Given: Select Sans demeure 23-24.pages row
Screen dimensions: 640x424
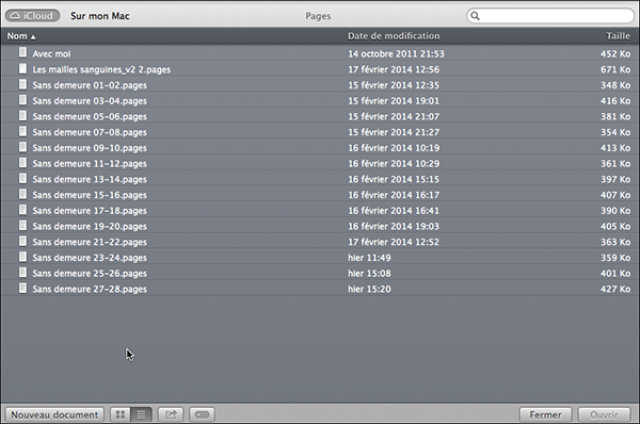Looking at the screenshot, I should (89, 257).
